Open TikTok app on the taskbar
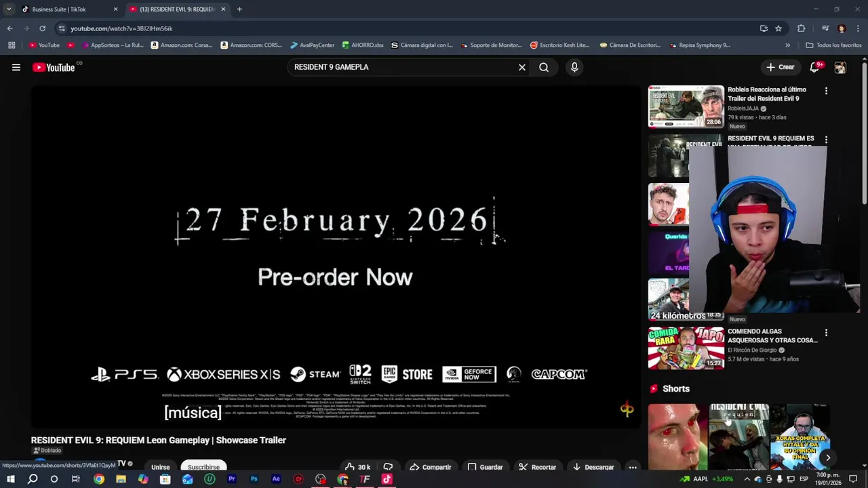Image resolution: width=868 pixels, height=488 pixels. [387, 479]
